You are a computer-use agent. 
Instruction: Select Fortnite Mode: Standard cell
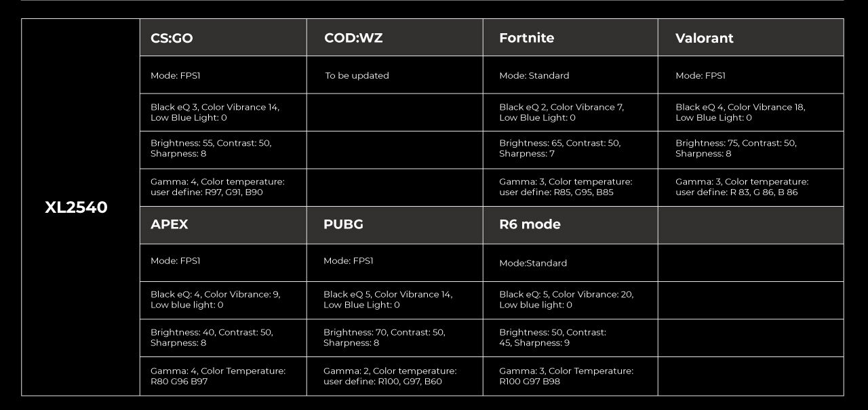[x=570, y=75]
